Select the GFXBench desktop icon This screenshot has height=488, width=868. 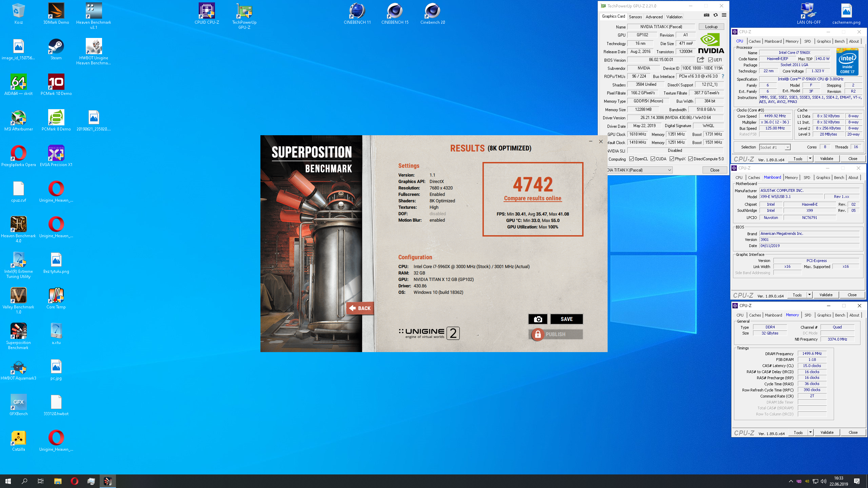tap(19, 405)
